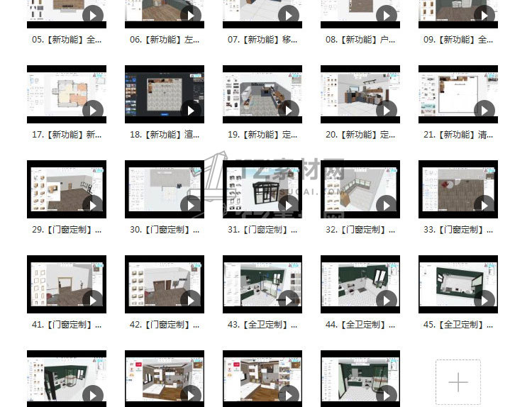
Task: Select title '05.【新功能】全...'
Action: 67,40
